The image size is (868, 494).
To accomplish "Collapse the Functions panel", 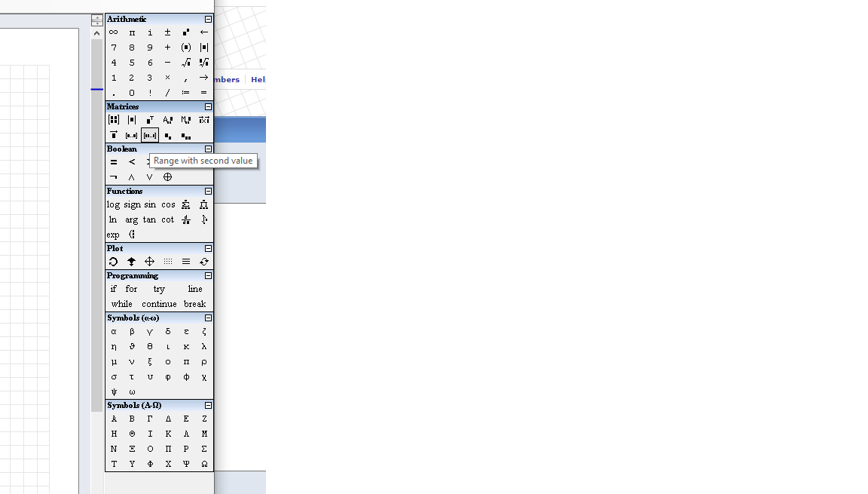I will click(x=209, y=191).
